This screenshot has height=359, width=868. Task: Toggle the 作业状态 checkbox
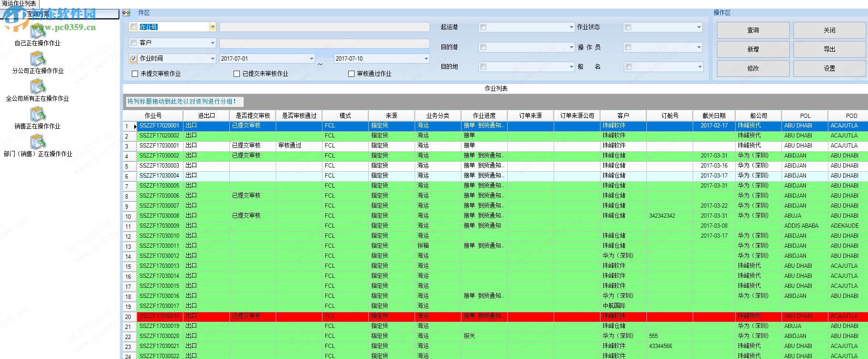(x=628, y=27)
